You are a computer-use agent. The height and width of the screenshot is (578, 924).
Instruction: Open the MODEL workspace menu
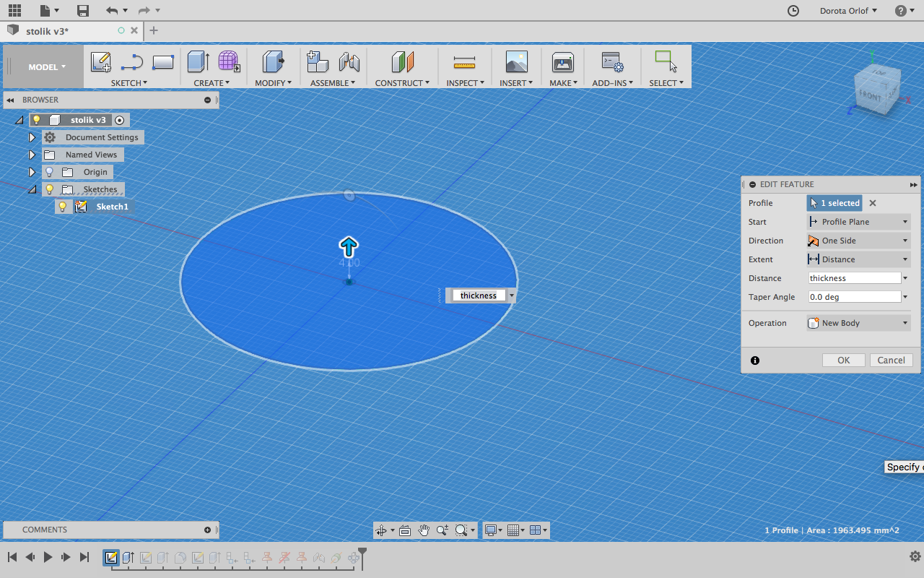point(46,66)
